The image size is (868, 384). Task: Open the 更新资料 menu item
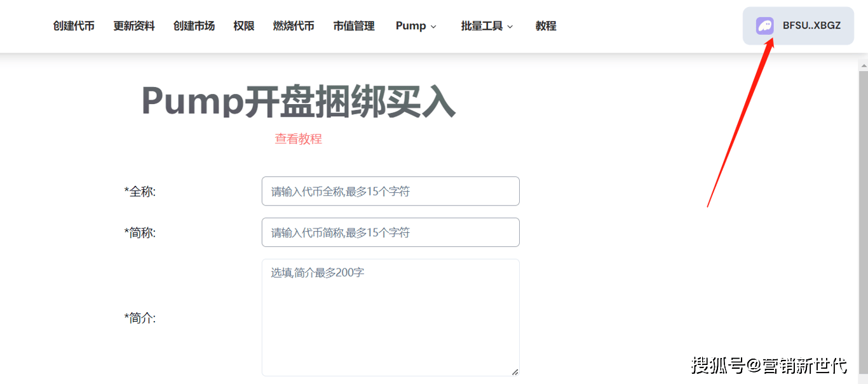(133, 26)
